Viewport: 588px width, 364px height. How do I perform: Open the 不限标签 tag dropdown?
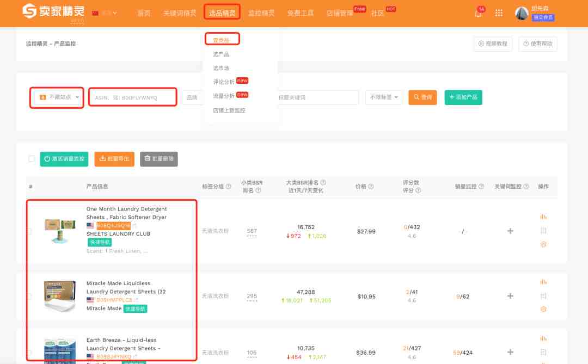coord(384,97)
